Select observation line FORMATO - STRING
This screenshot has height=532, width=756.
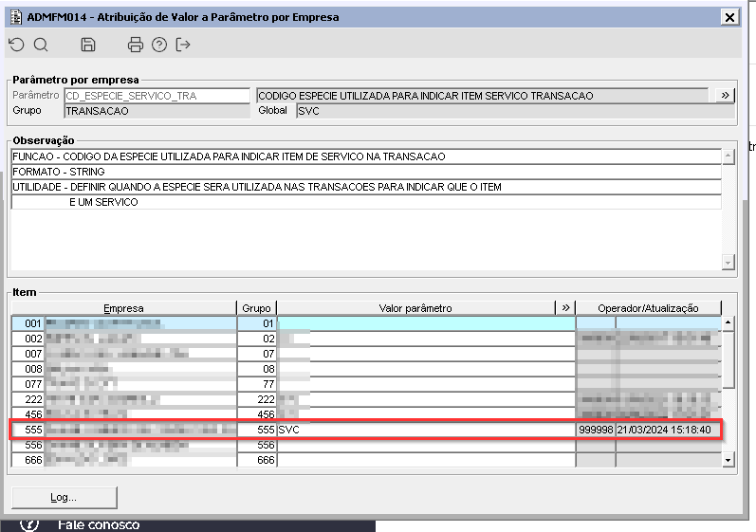tap(366, 172)
